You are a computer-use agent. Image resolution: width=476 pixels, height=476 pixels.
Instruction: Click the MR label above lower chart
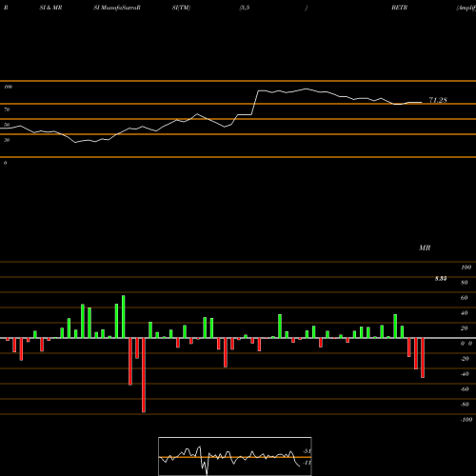[425, 248]
